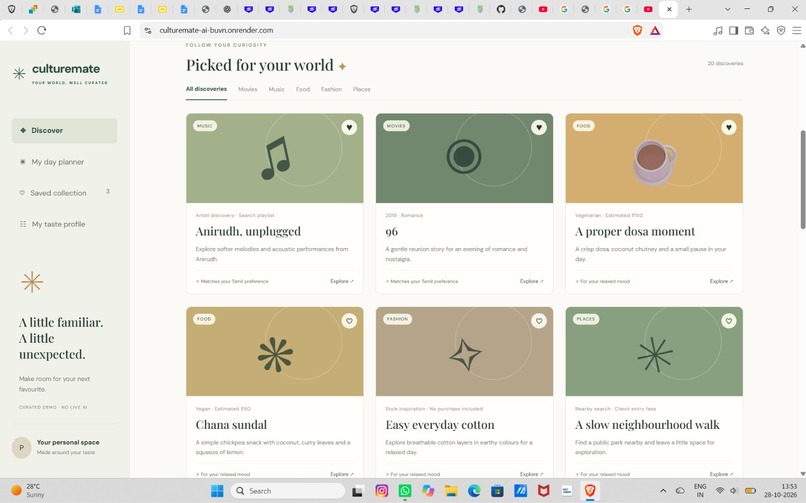Show hidden system tray icons
Viewport: 806px width, 503px height.
663,491
